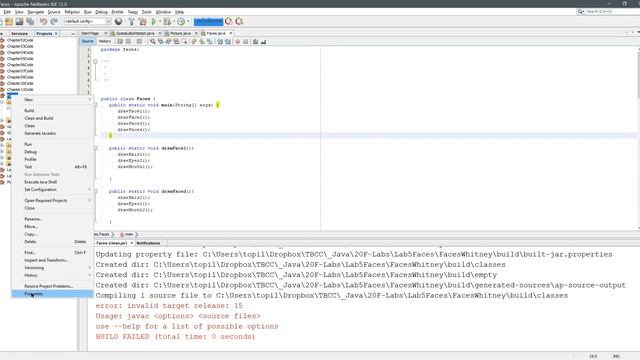Choose Resolve Project Problems in context menu
This screenshot has height=360, width=640.
(x=52, y=286)
